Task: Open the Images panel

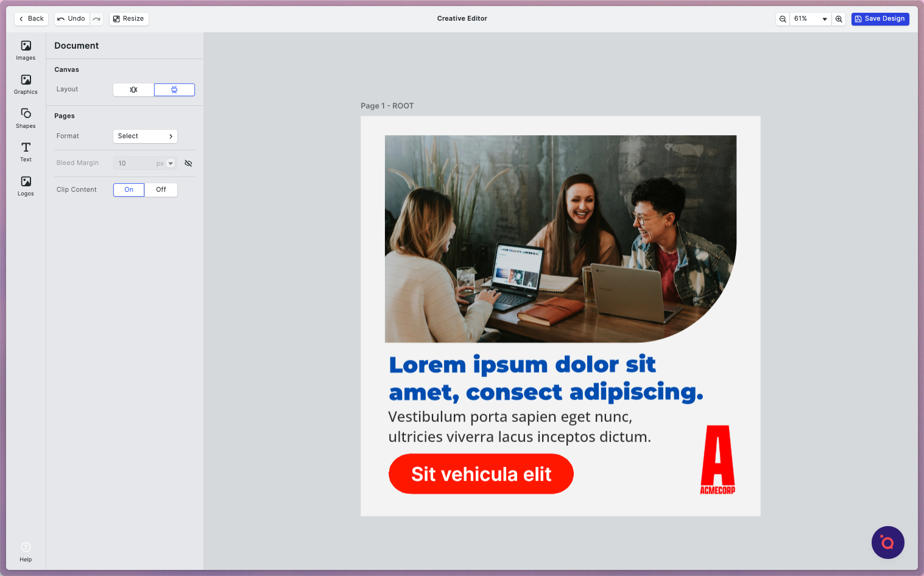Action: pos(26,50)
